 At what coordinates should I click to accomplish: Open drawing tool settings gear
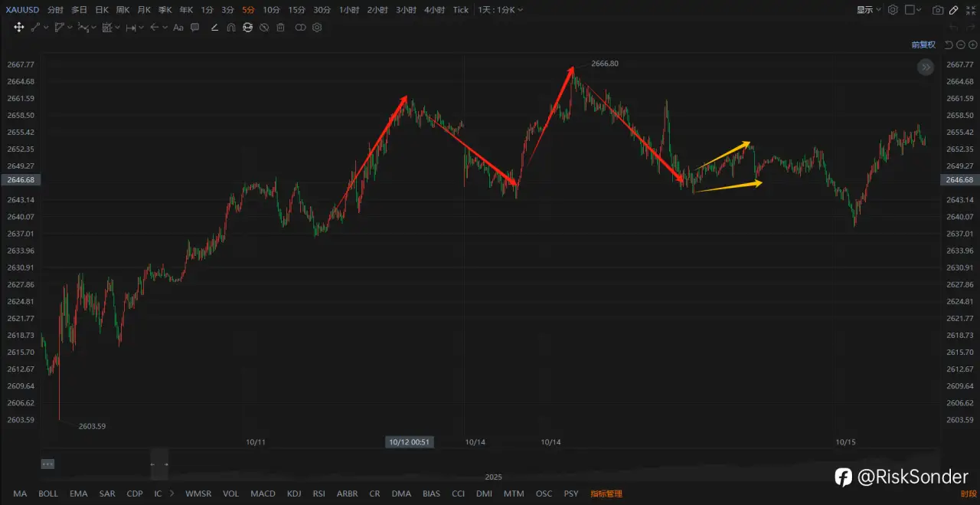pos(317,27)
